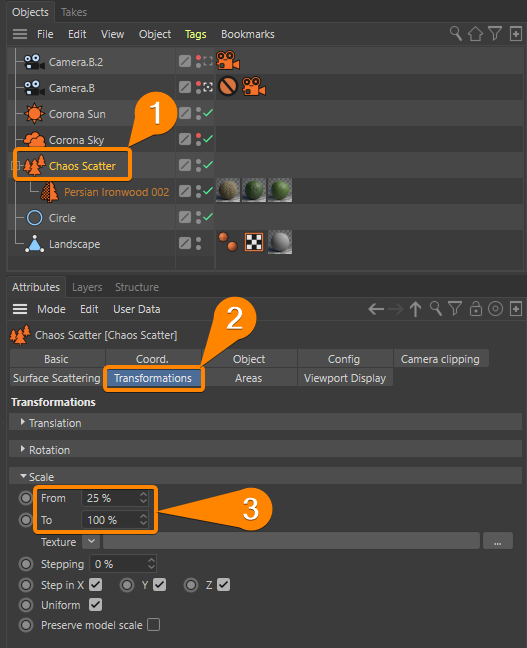Image resolution: width=527 pixels, height=648 pixels.
Task: Open the Camera clipping tab
Action: (441, 359)
